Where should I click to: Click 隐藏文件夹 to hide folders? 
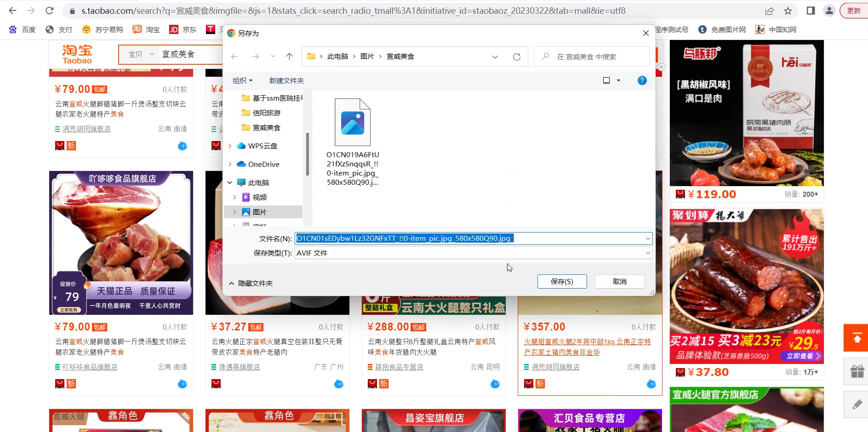[x=251, y=283]
